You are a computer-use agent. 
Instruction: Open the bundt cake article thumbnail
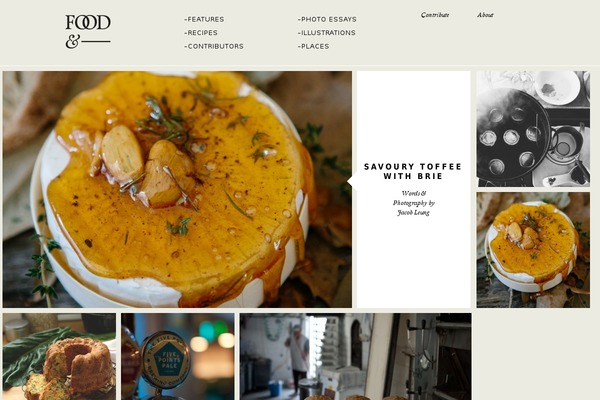click(x=59, y=356)
